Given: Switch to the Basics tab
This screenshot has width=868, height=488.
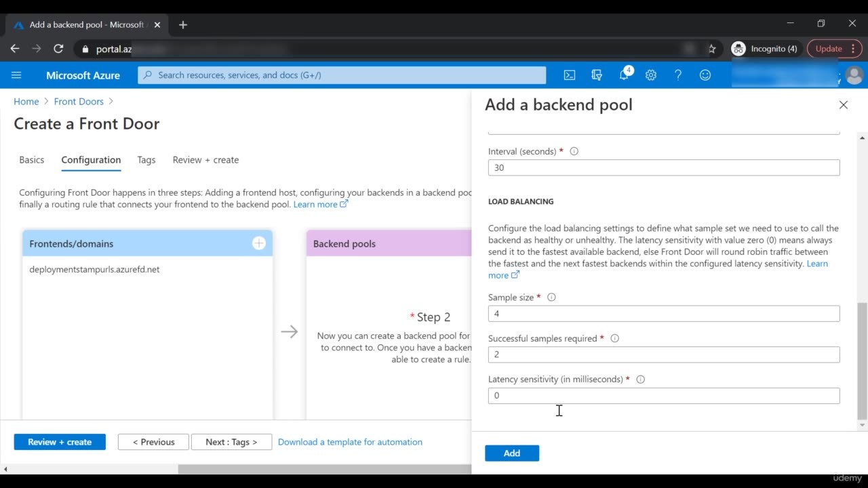Looking at the screenshot, I should pyautogui.click(x=32, y=160).
